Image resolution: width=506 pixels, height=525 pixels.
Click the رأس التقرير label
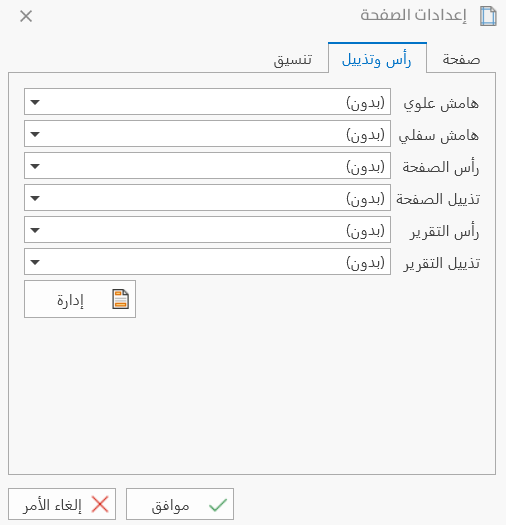click(x=445, y=231)
